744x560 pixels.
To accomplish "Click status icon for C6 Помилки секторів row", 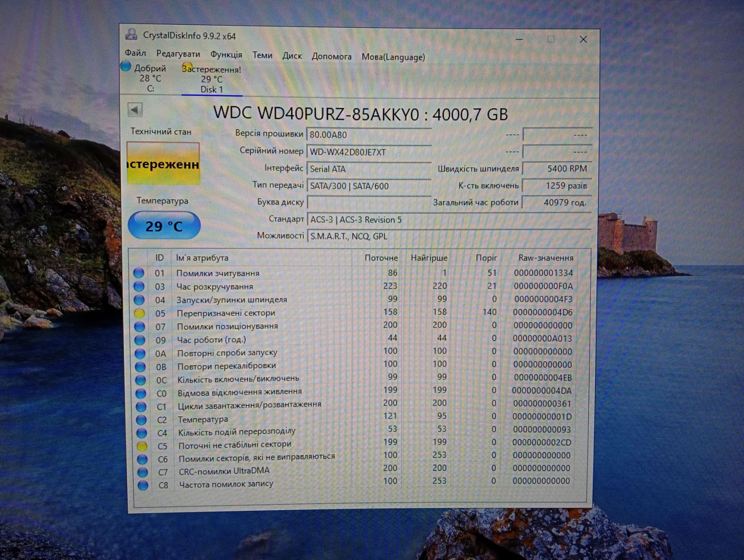I will (142, 459).
